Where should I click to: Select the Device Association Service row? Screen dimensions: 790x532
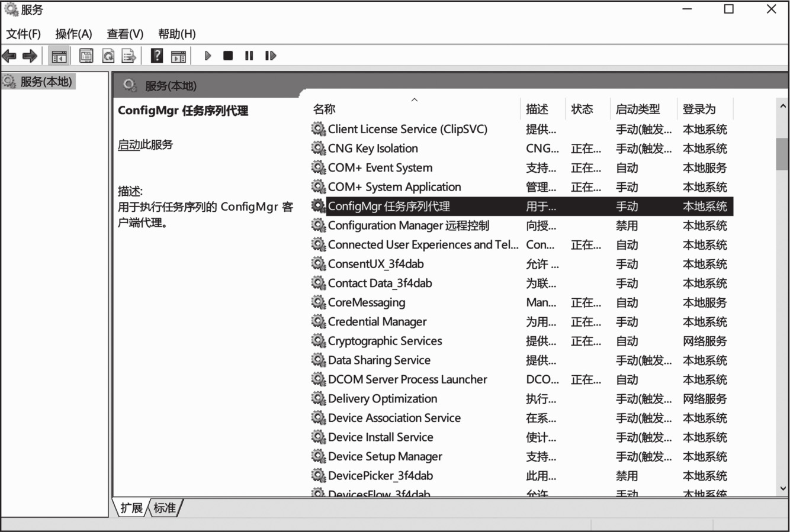tap(522, 418)
